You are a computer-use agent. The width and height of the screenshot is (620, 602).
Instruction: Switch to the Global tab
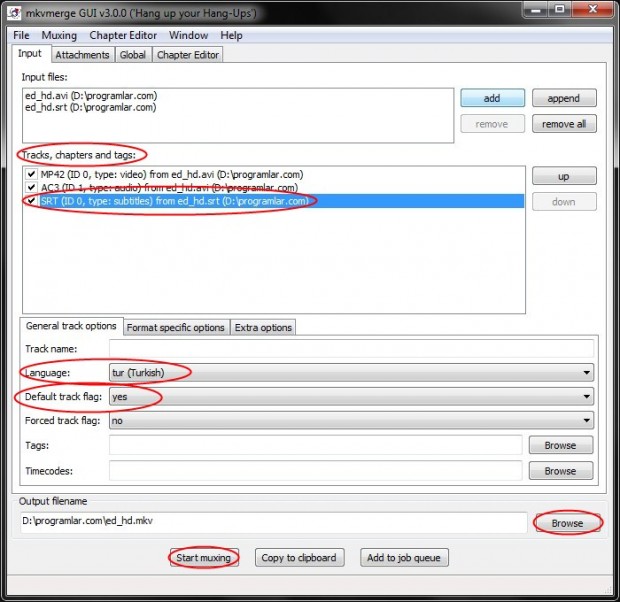coord(133,55)
